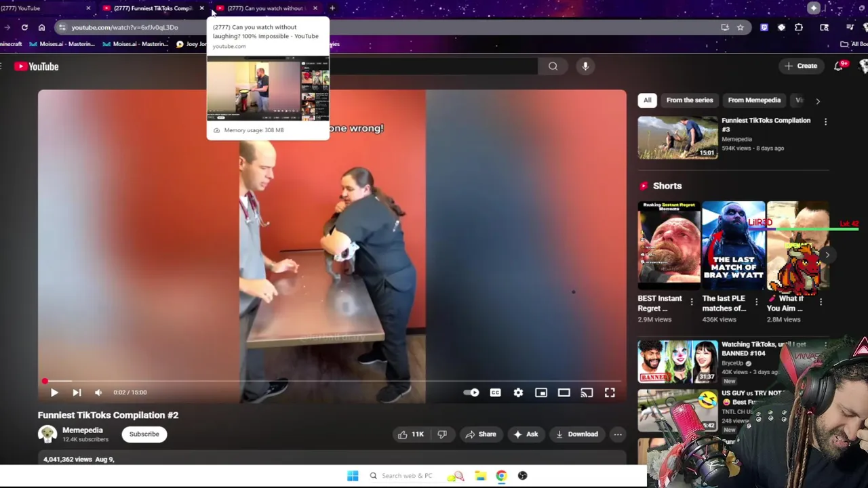This screenshot has height=488, width=868.
Task: Enable miniplayer mode
Action: point(541,392)
